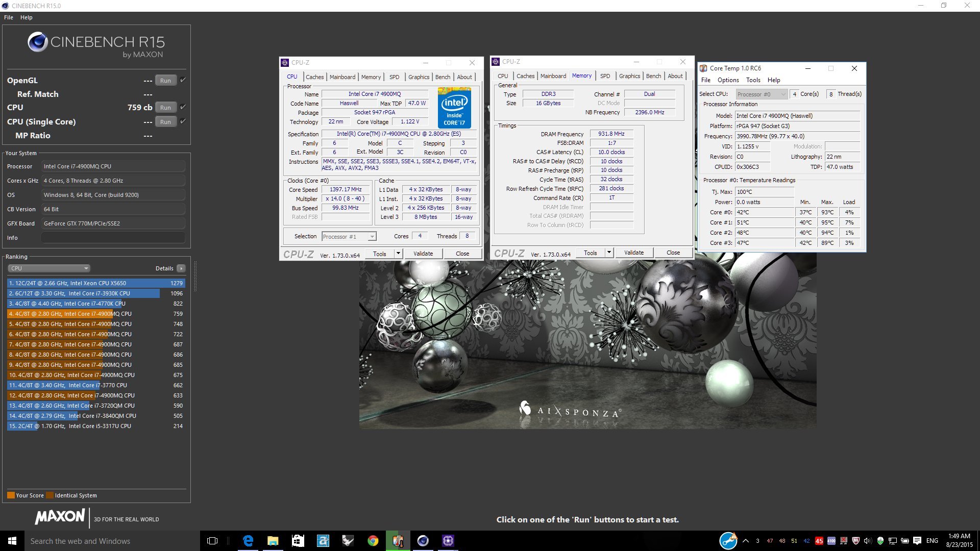Open Cinebench Help menu
This screenshot has height=551, width=980.
[27, 17]
